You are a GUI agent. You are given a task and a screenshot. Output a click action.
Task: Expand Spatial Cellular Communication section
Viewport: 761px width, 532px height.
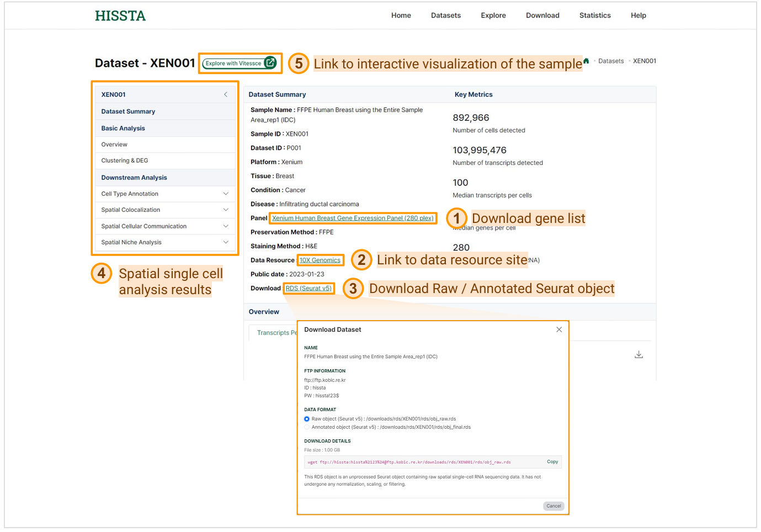(x=226, y=226)
